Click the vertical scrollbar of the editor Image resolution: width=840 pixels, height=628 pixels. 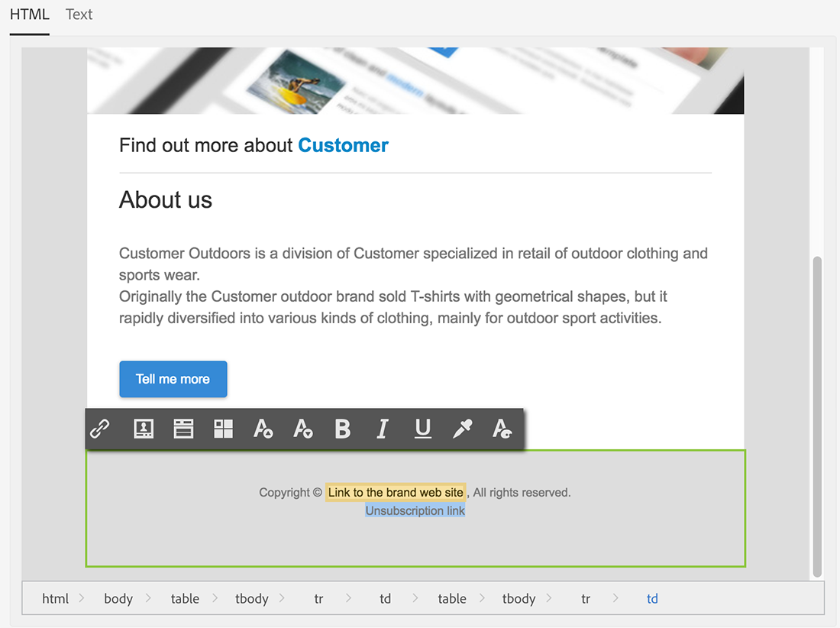(817, 416)
